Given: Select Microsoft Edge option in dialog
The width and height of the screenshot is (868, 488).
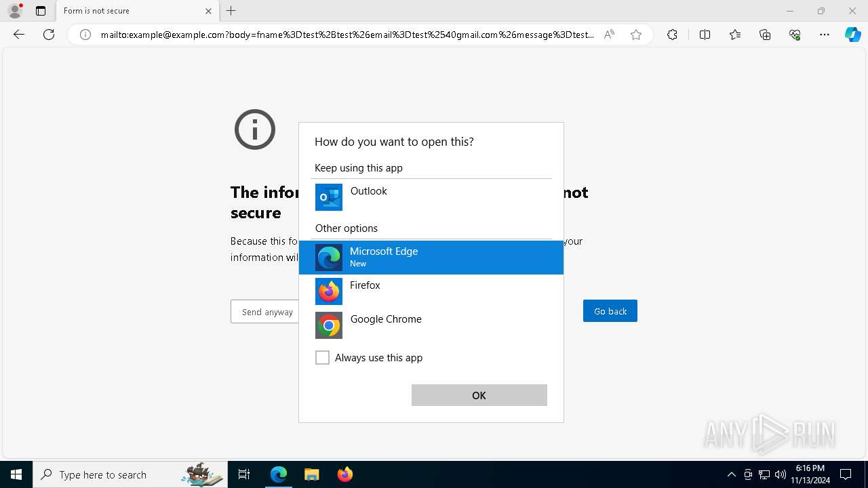Looking at the screenshot, I should 431,258.
